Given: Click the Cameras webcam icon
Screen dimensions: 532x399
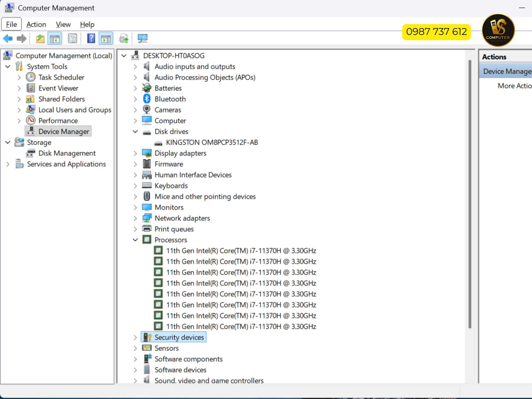Looking at the screenshot, I should coord(147,110).
